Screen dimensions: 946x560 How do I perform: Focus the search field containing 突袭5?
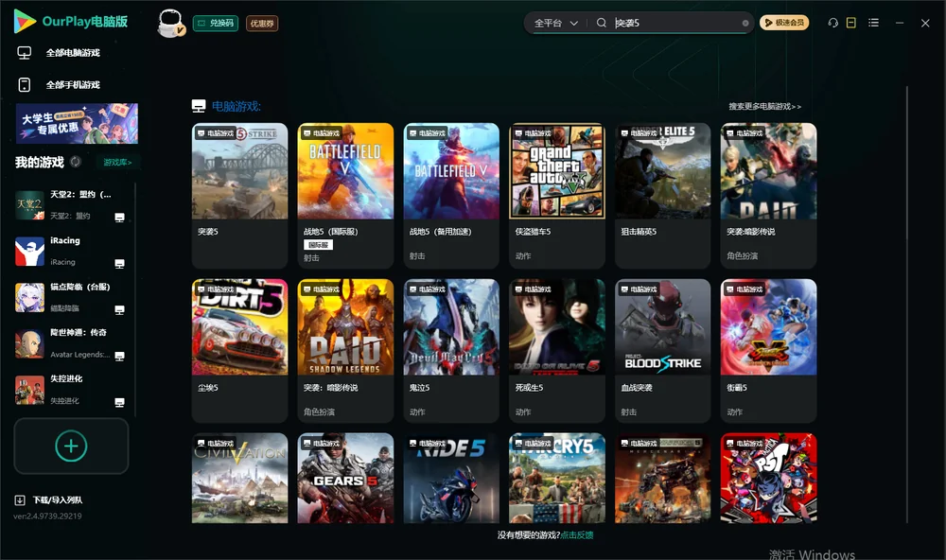point(675,23)
